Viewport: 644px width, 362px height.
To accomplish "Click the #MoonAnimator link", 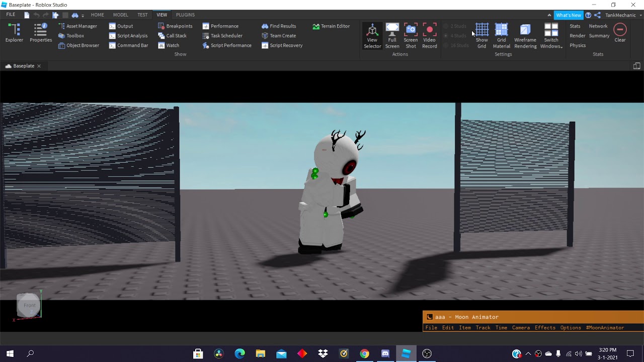I will click(x=605, y=328).
